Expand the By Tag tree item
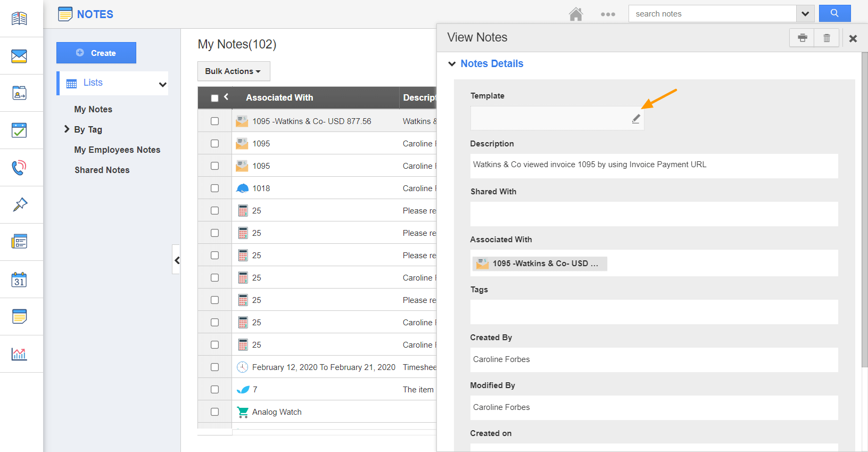This screenshot has width=868, height=452. (67, 129)
